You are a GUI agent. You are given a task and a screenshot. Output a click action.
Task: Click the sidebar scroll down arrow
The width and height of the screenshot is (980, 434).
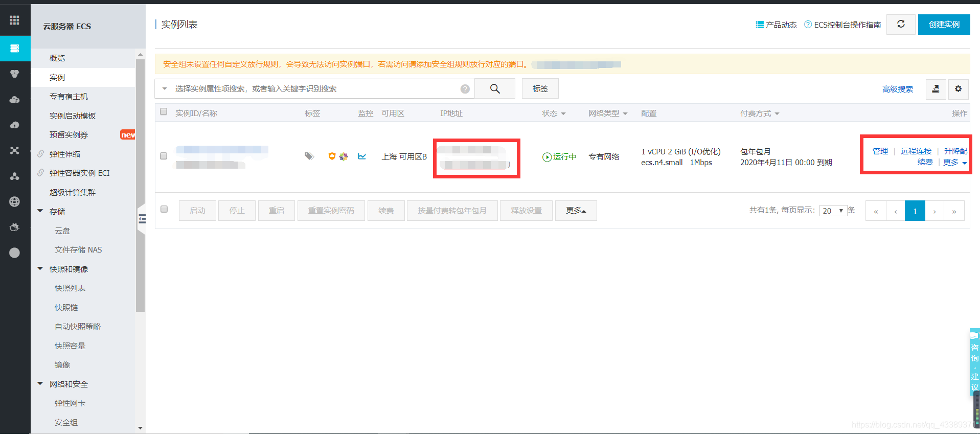[140, 428]
